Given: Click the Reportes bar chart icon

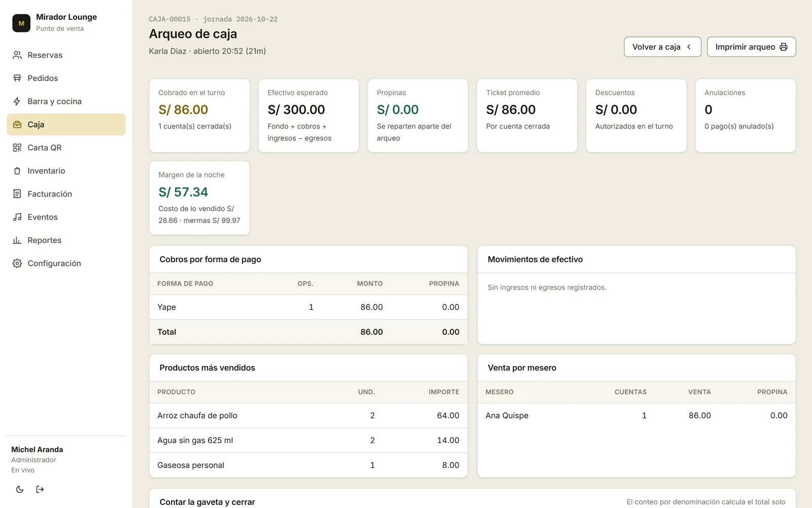Looking at the screenshot, I should coord(17,240).
